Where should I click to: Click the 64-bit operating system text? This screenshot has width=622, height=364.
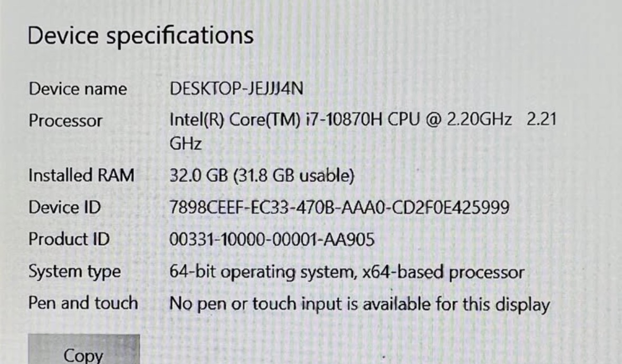point(262,272)
